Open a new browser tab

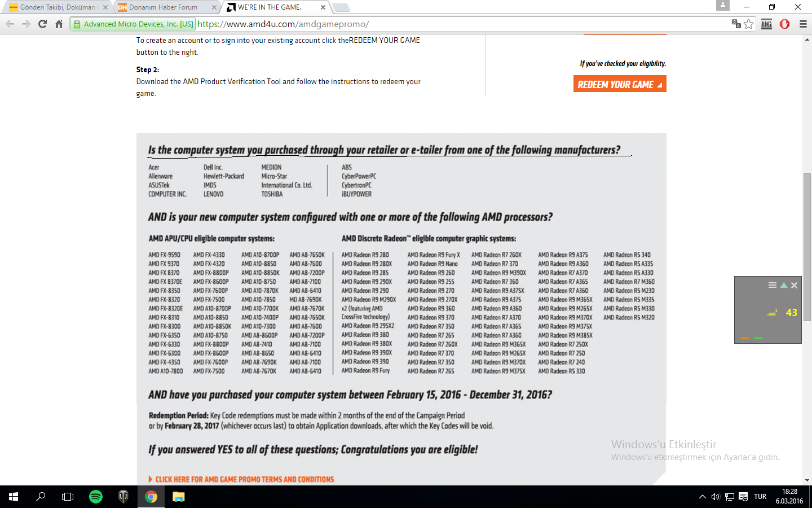(341, 7)
